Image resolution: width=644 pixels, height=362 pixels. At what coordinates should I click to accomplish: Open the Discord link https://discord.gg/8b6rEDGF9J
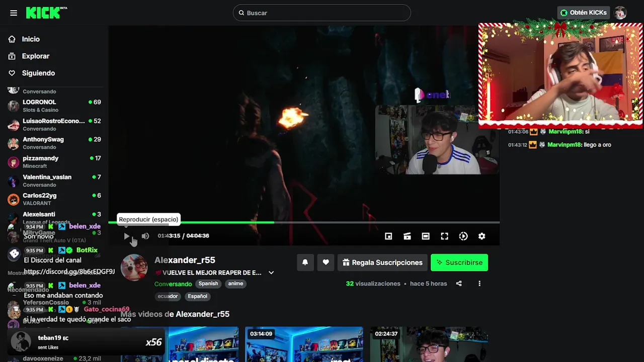click(69, 272)
